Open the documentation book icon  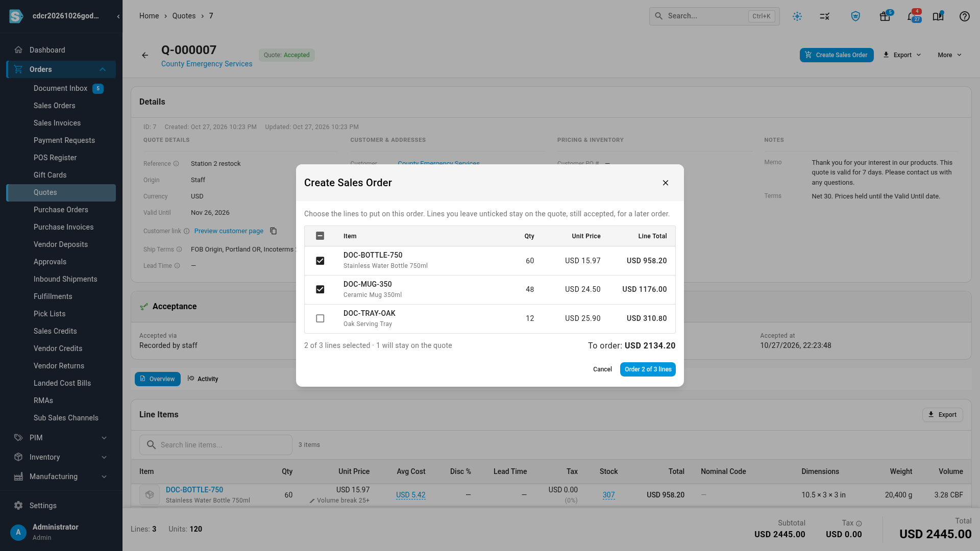tap(938, 16)
